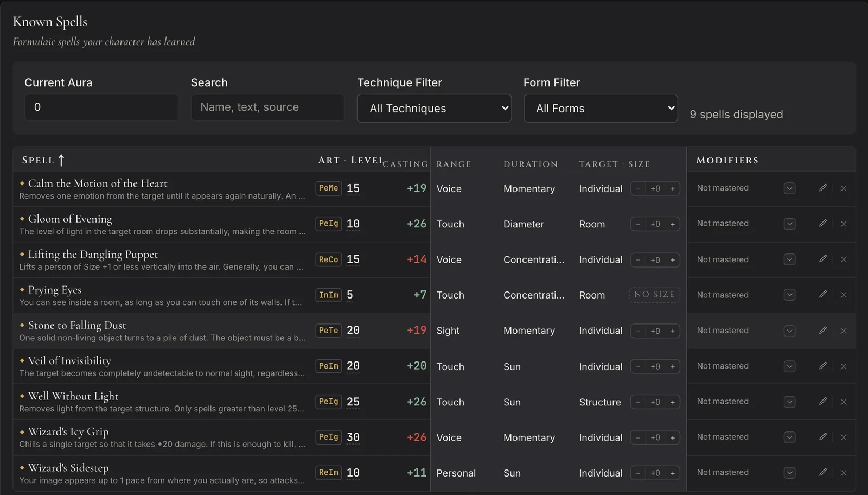
Task: Expand mastery chevron for Veil of Invisibility
Action: click(790, 366)
